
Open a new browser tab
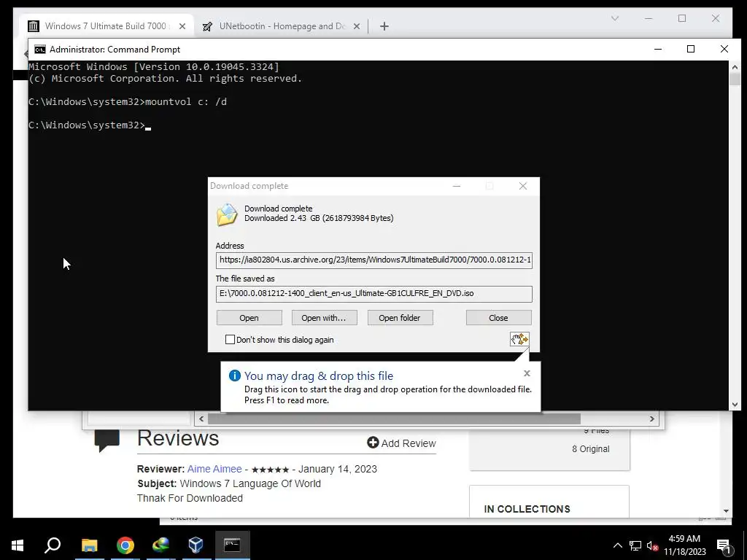click(x=384, y=26)
